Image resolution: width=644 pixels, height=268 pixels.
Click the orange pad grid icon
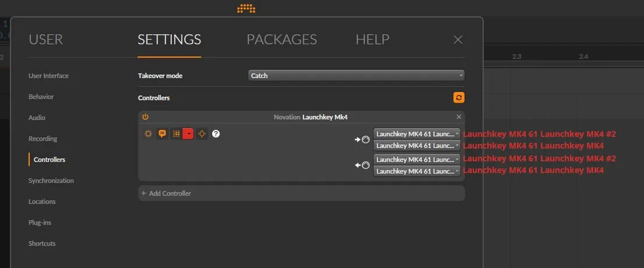(176, 133)
